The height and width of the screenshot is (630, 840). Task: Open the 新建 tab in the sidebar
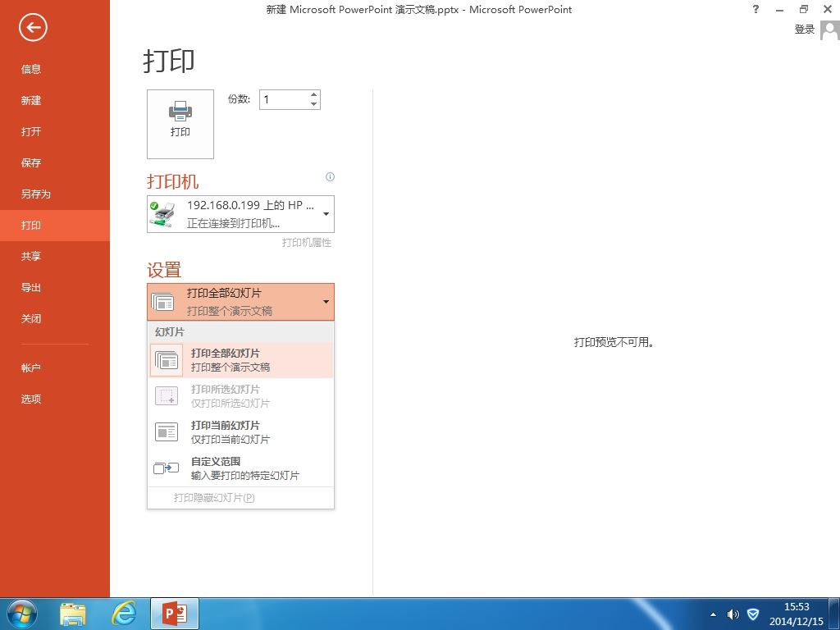tap(55, 100)
